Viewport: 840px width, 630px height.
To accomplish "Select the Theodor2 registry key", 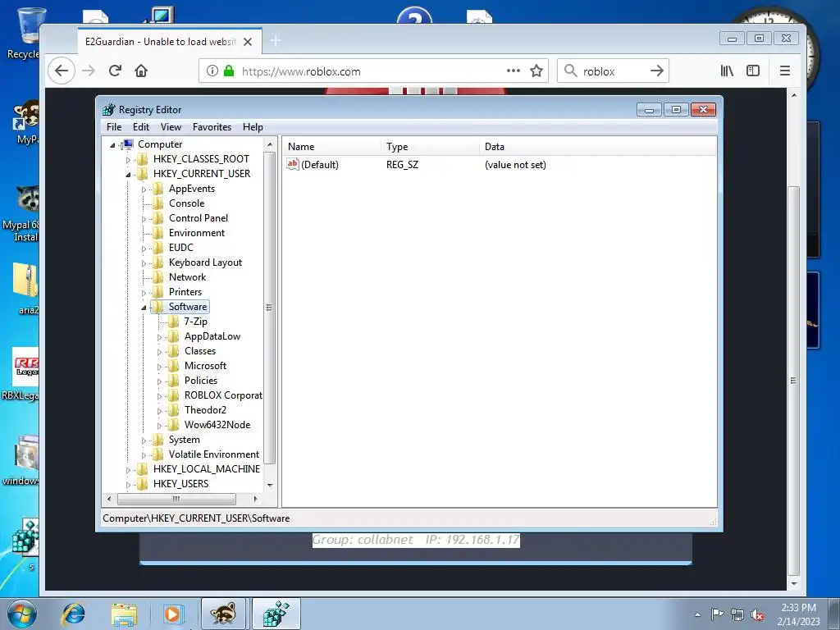I will 205,410.
